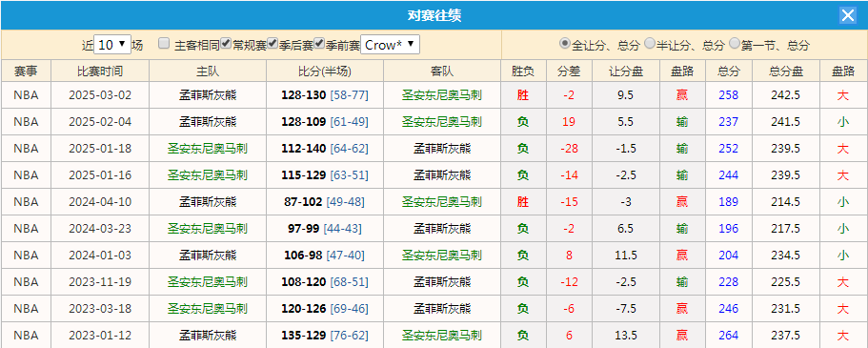Click the 总分 column header

tap(729, 71)
